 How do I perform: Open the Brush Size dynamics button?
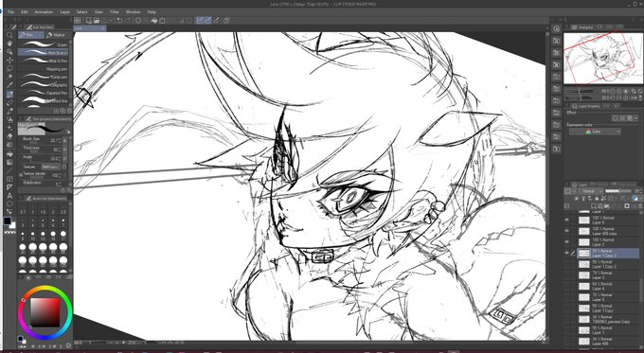64,140
